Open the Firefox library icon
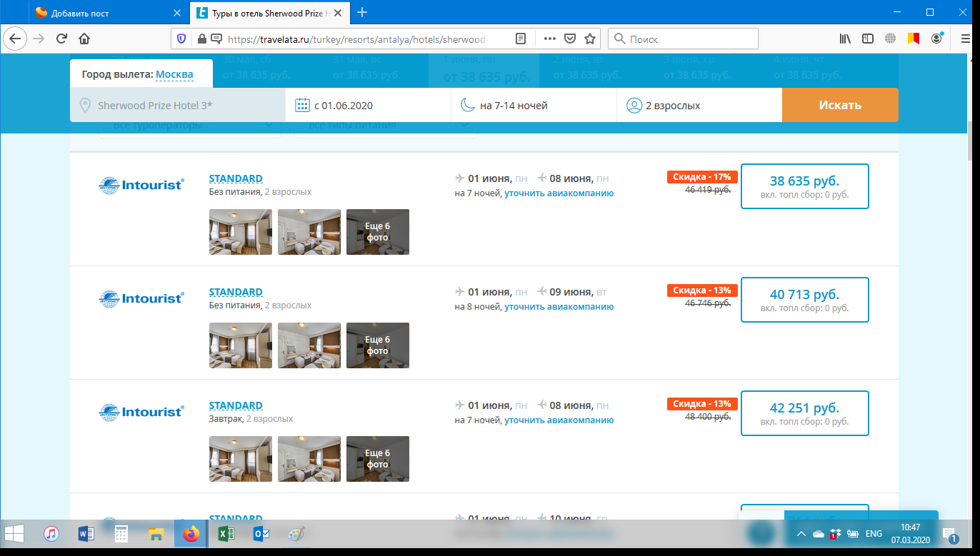The image size is (980, 556). coord(845,39)
